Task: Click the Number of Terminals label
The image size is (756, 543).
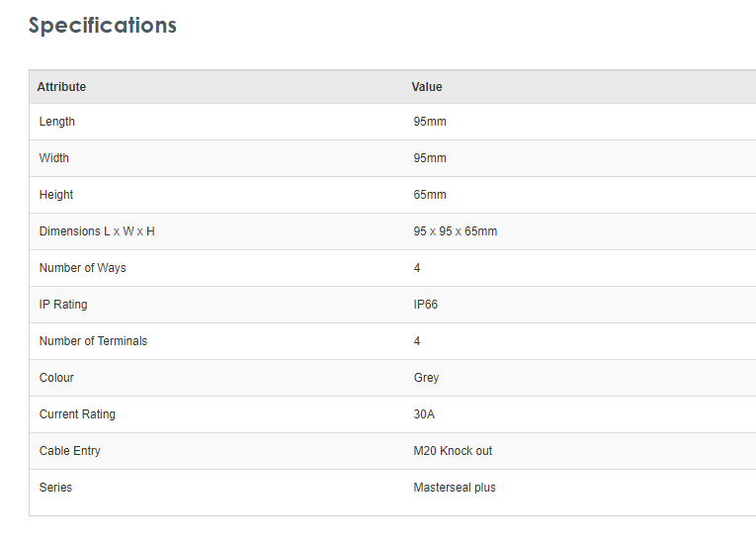Action: tap(93, 341)
